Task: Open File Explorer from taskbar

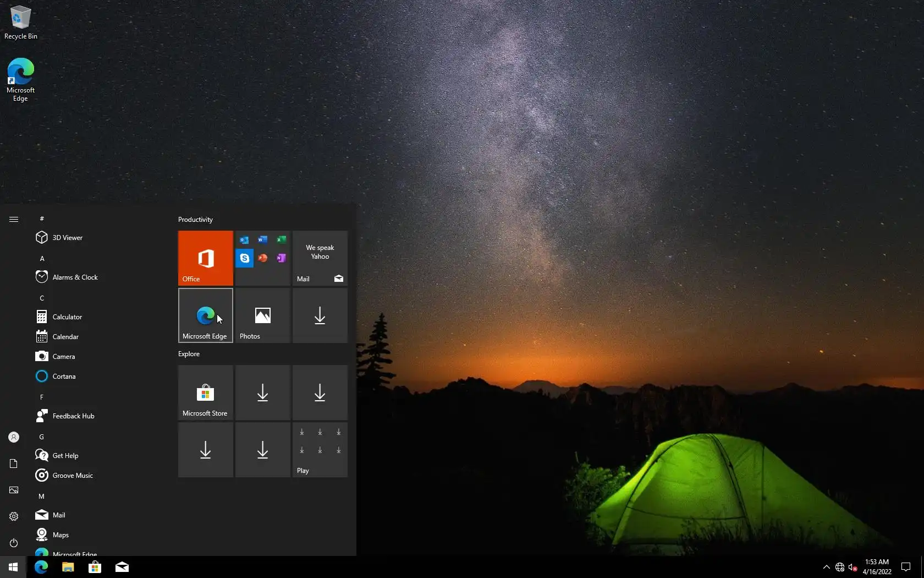Action: pos(68,567)
